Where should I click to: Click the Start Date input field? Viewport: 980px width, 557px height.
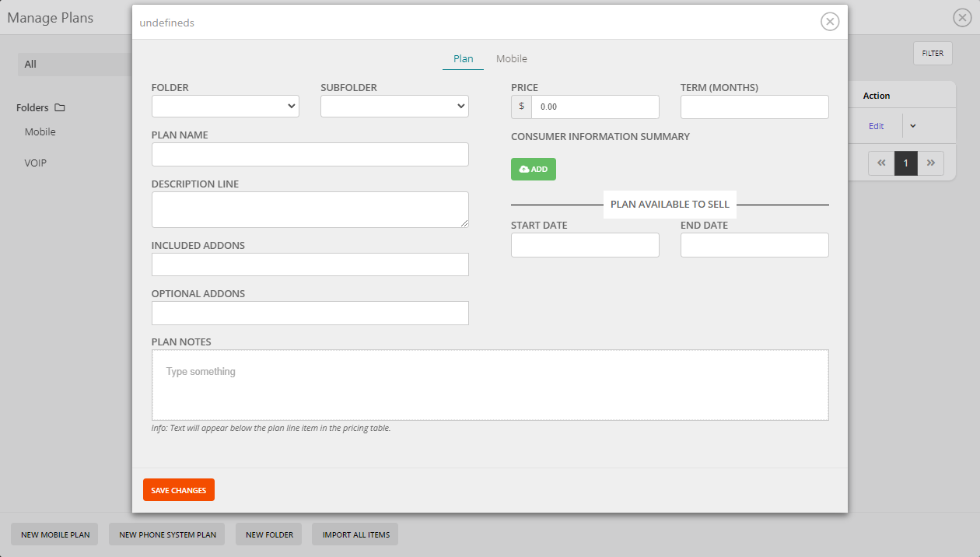(x=585, y=244)
